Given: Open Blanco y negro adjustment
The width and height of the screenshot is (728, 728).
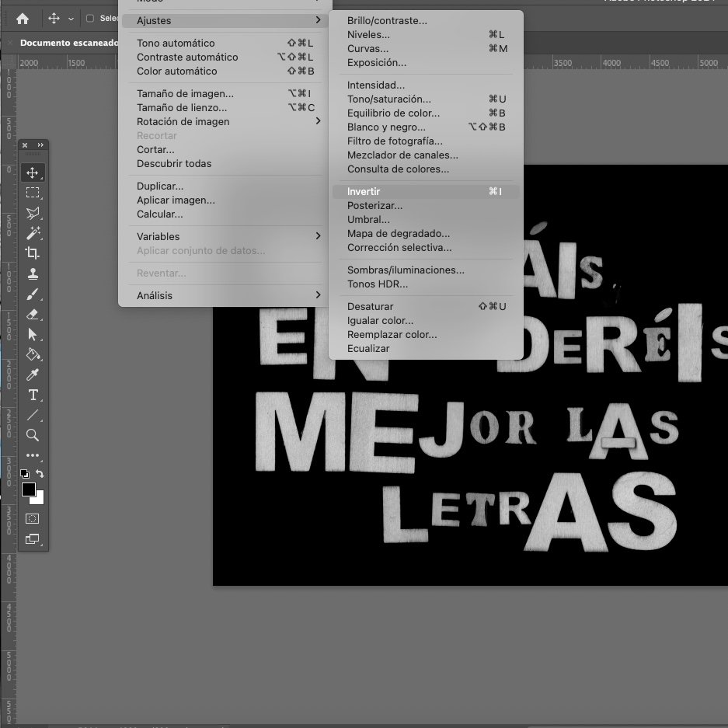Looking at the screenshot, I should point(426,127).
